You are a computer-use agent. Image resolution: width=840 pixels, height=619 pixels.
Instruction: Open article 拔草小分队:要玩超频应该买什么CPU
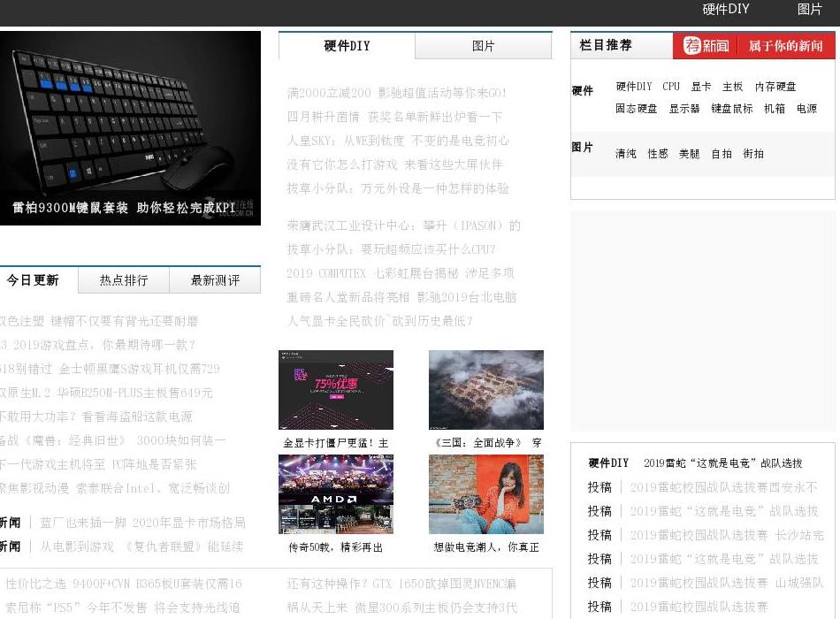pos(391,249)
